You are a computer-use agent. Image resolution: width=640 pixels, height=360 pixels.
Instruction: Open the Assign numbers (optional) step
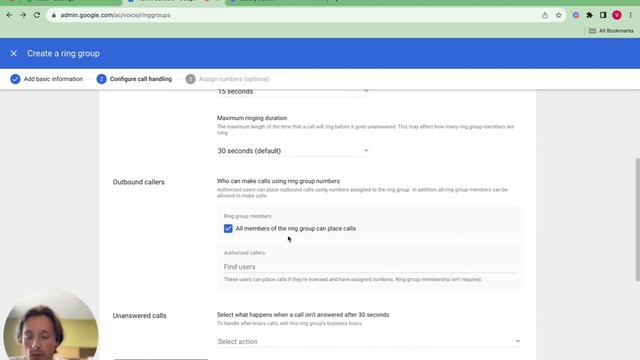234,79
